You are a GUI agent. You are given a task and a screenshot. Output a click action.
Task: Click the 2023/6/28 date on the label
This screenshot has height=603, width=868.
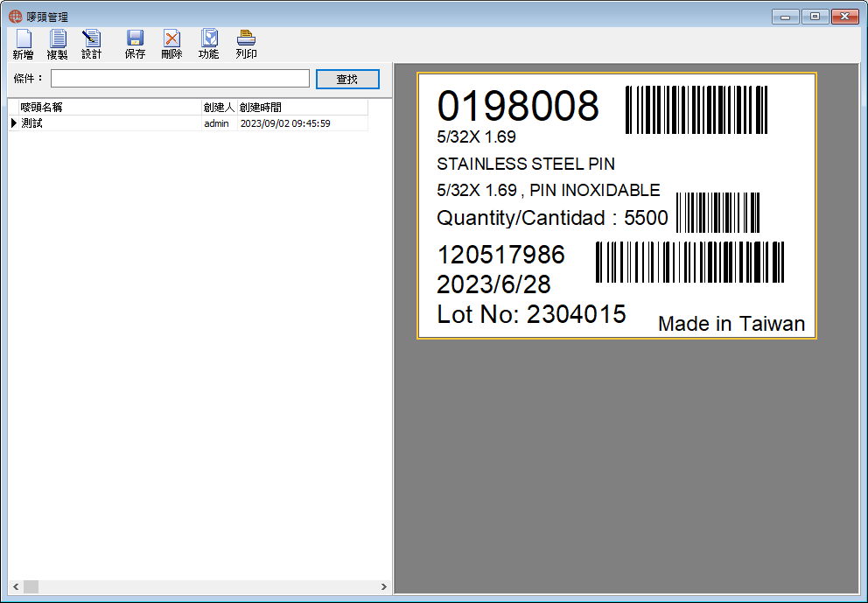(493, 284)
